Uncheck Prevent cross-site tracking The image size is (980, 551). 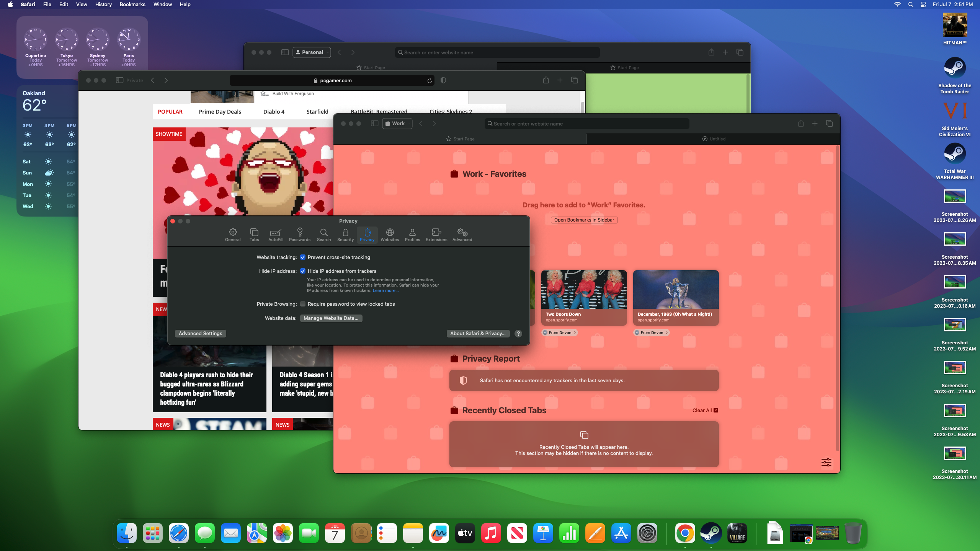pyautogui.click(x=303, y=257)
